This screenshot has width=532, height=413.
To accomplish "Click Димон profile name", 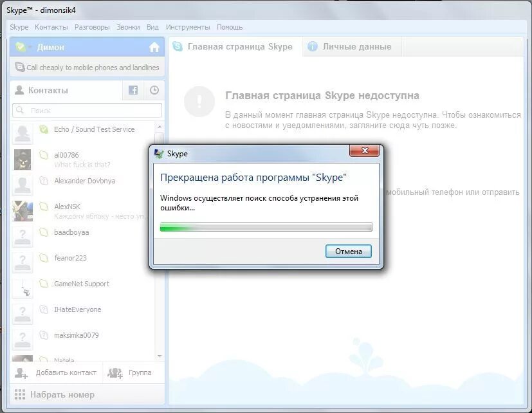I will click(51, 47).
